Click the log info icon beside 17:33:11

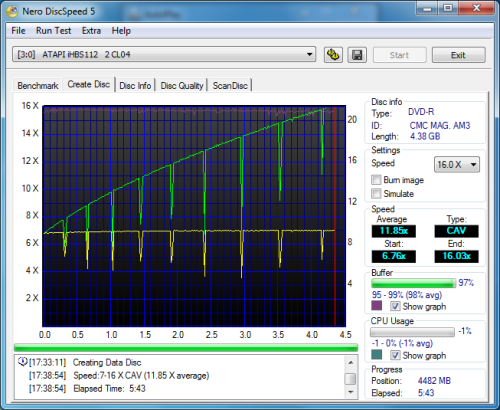22,362
